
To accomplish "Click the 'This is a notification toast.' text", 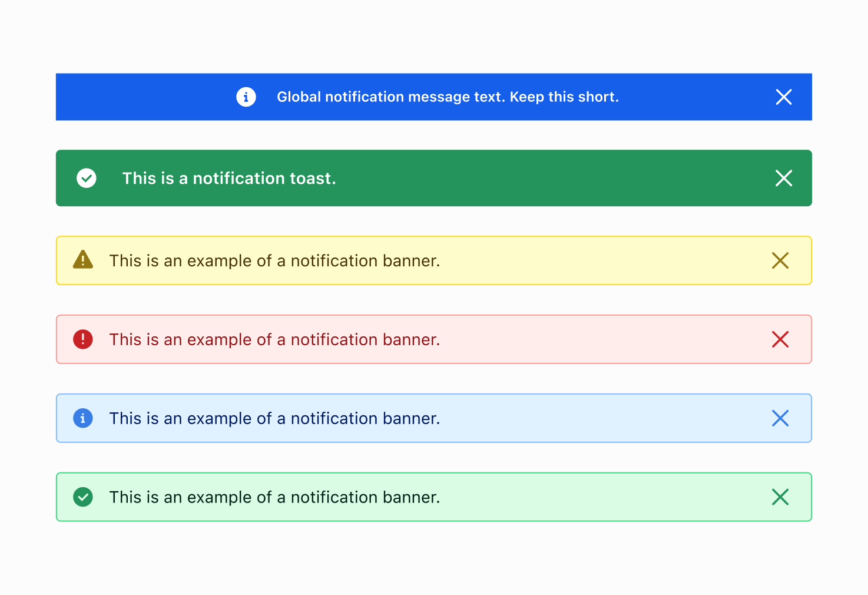I will click(229, 178).
